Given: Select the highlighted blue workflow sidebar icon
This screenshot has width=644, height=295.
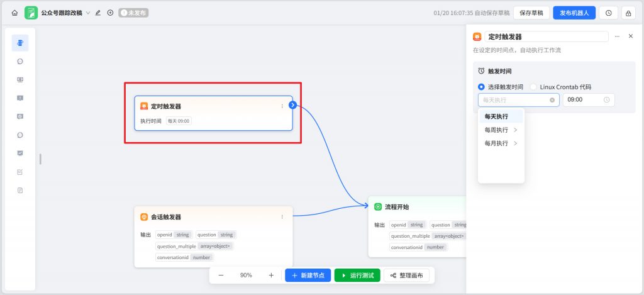Looking at the screenshot, I should click(20, 43).
